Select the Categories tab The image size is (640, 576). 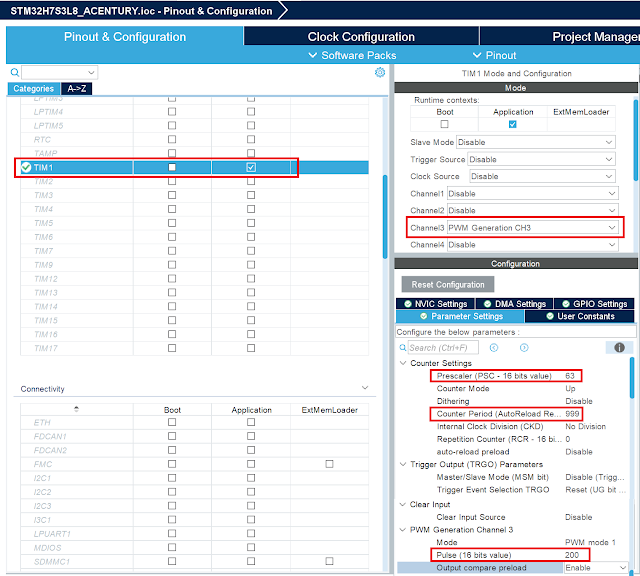[33, 89]
